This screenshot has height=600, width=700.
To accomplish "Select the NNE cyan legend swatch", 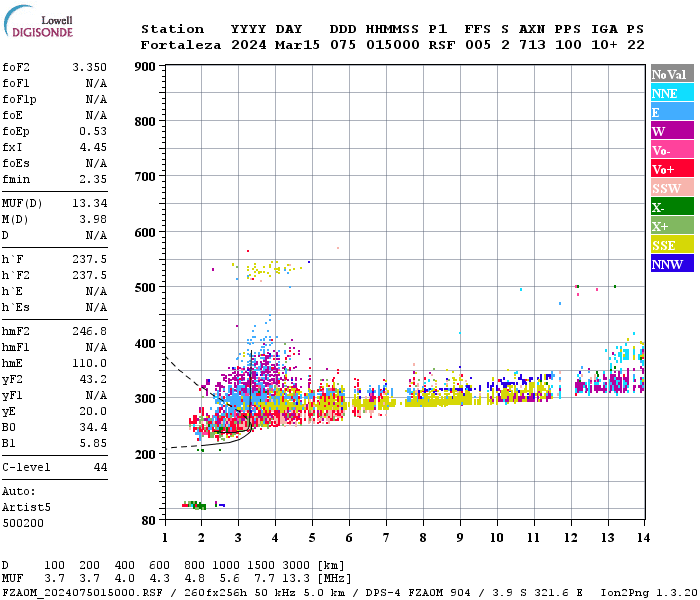I will [x=672, y=93].
